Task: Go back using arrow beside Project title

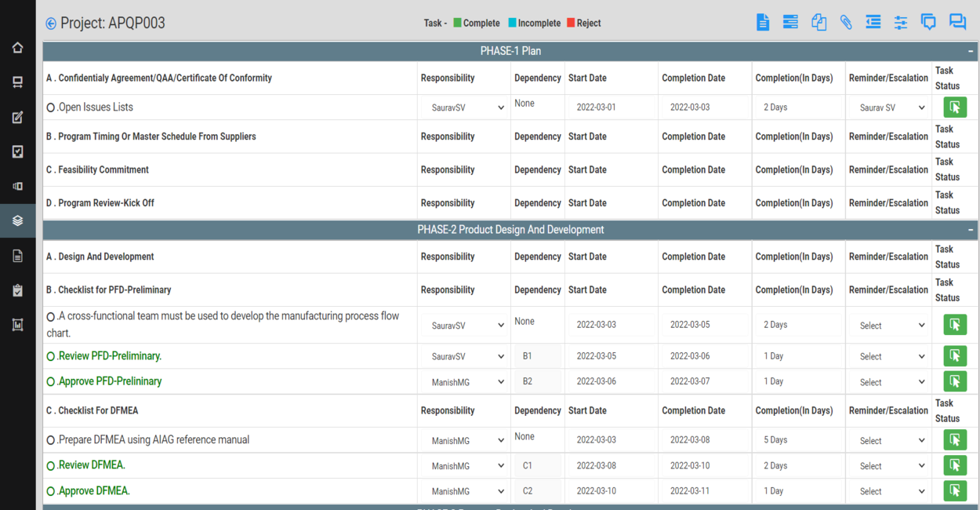Action: point(51,24)
